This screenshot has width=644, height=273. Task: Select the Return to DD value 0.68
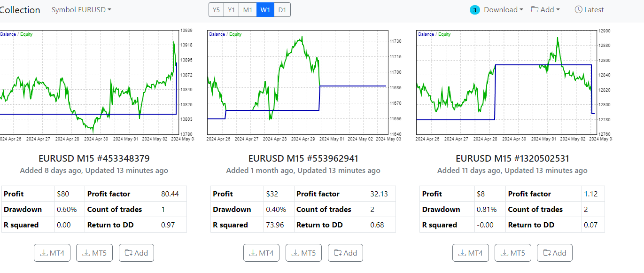[x=377, y=225]
